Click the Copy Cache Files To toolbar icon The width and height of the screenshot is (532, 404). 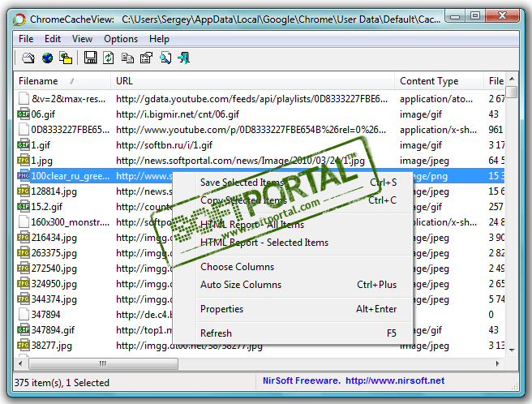coord(66,58)
